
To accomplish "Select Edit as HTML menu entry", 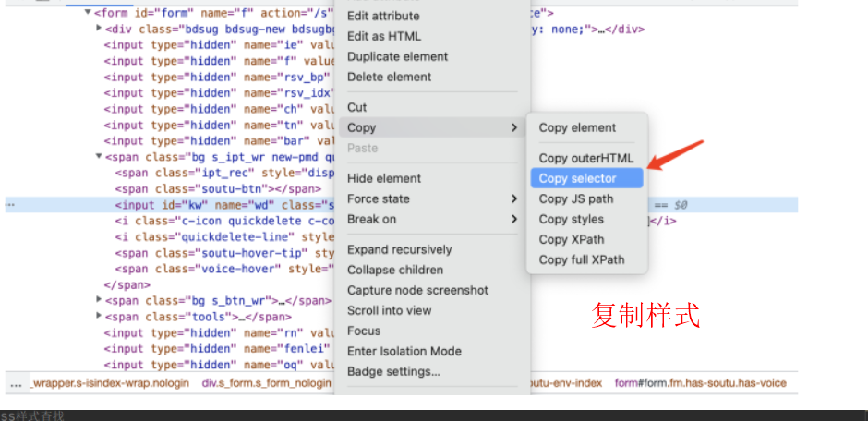I will pyautogui.click(x=383, y=36).
